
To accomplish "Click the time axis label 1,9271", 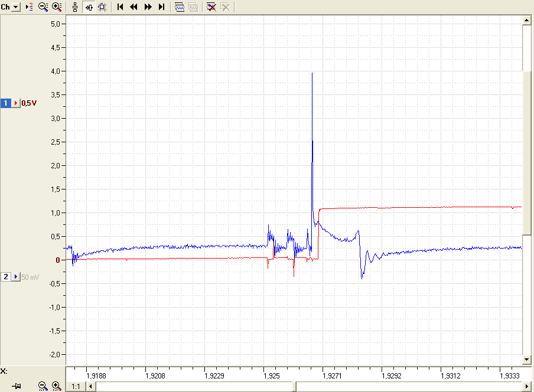I will [x=332, y=375].
